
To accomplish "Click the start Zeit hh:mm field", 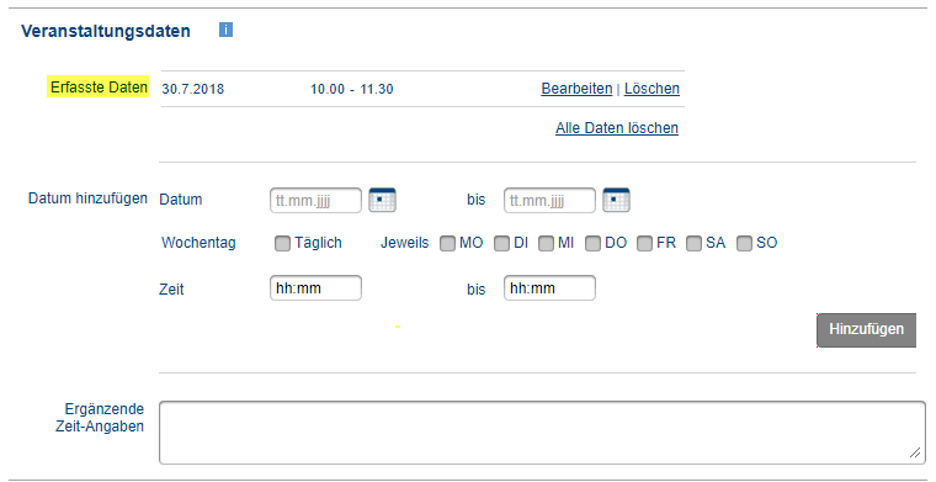I will pos(316,288).
